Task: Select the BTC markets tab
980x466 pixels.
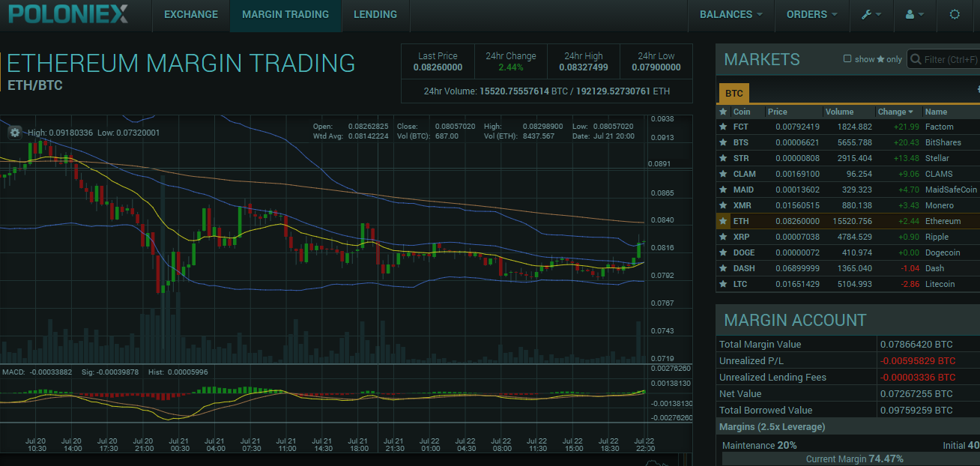Action: (734, 94)
